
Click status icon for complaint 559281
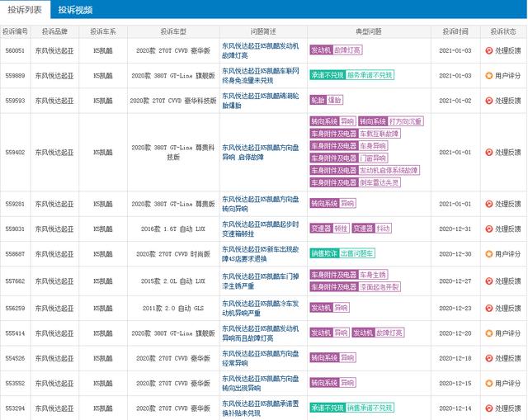tap(489, 204)
